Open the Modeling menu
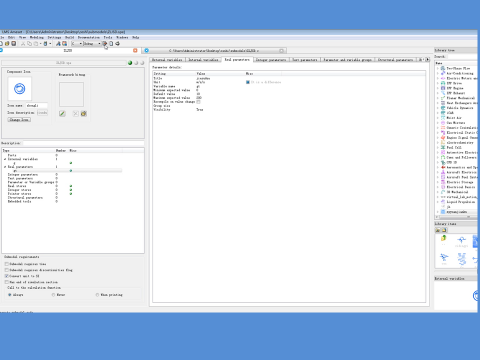Viewport: 480px width, 360px height. tap(37, 37)
